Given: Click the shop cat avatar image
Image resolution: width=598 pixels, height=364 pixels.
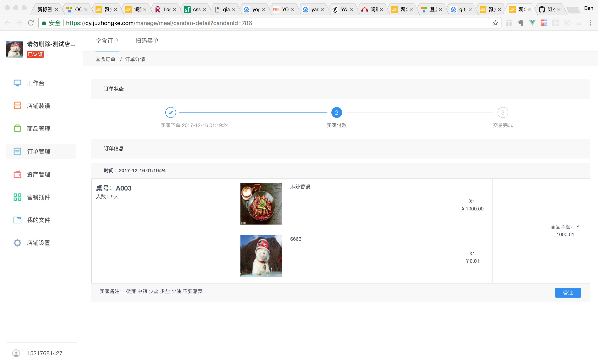Looking at the screenshot, I should 15,49.
